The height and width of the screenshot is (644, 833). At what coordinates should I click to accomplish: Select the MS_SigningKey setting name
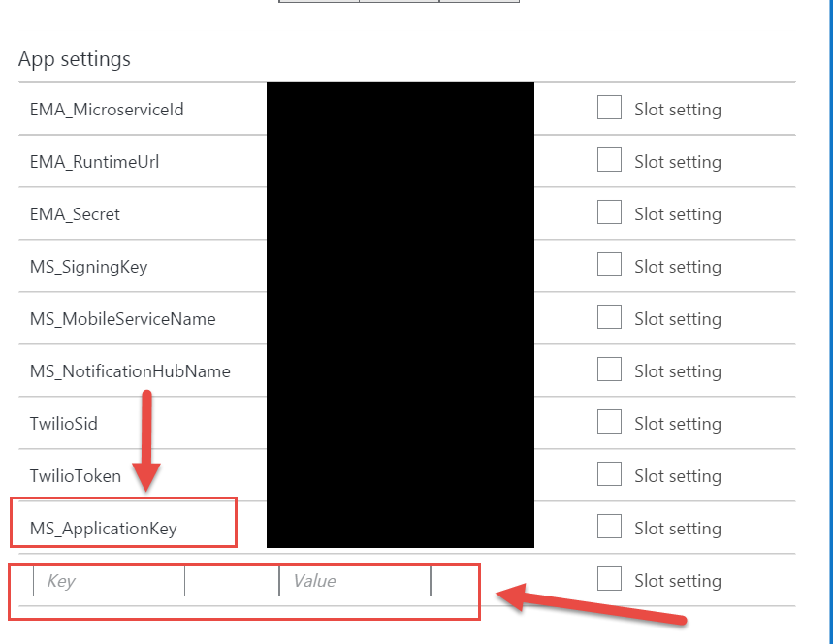click(88, 267)
